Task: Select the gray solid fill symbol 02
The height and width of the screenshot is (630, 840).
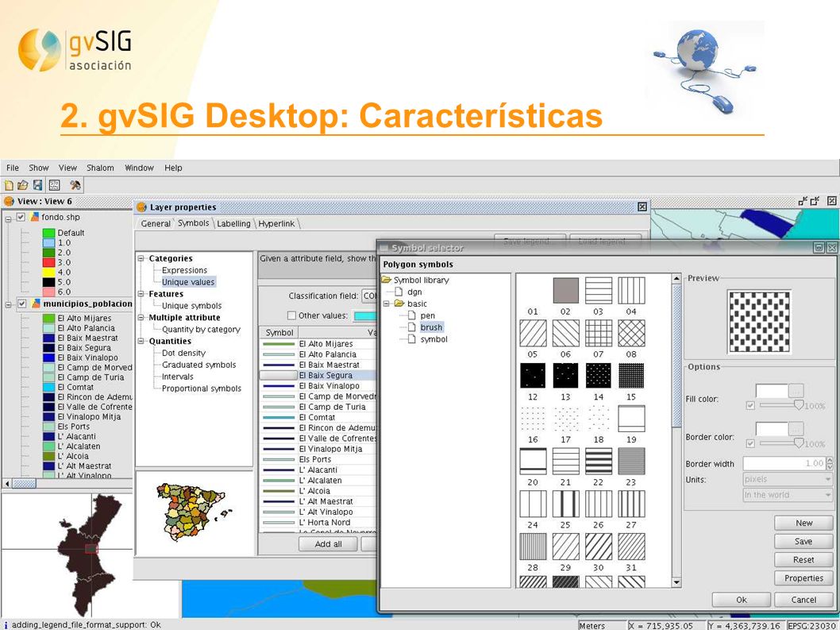Action: pos(566,291)
